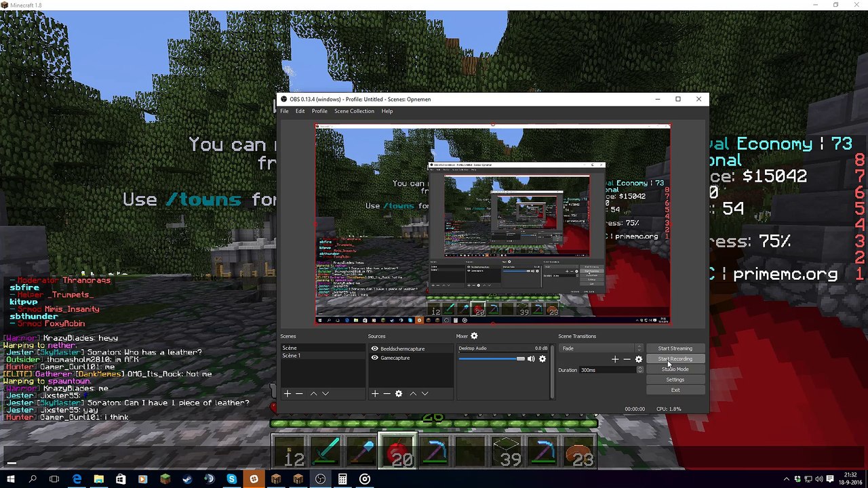This screenshot has width=868, height=488.
Task: Select the 'Scène 1' scene
Action: tap(323, 355)
